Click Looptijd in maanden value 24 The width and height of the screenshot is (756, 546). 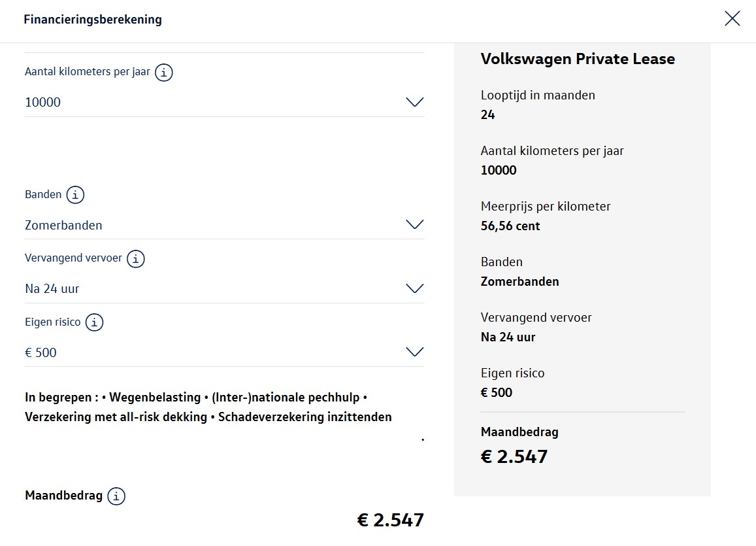[488, 115]
